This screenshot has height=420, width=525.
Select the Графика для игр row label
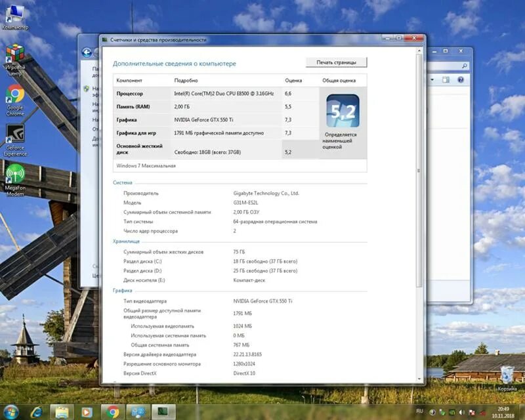pyautogui.click(x=136, y=133)
